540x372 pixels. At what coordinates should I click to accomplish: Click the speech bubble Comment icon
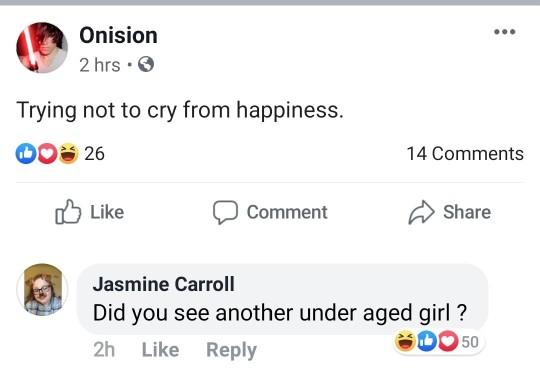click(x=225, y=212)
